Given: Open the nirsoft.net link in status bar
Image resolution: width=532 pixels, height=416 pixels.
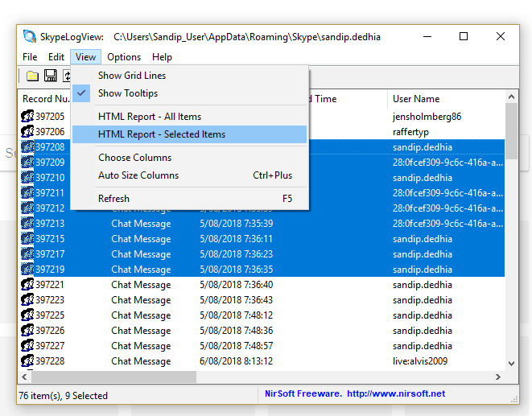Looking at the screenshot, I should click(396, 393).
